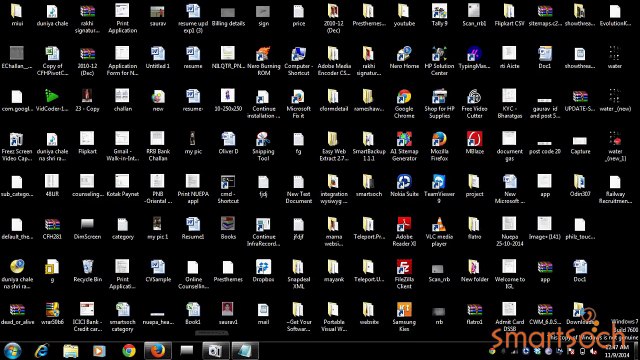Select the CFH281 archive icon
This screenshot has width=640, height=360.
point(52,228)
